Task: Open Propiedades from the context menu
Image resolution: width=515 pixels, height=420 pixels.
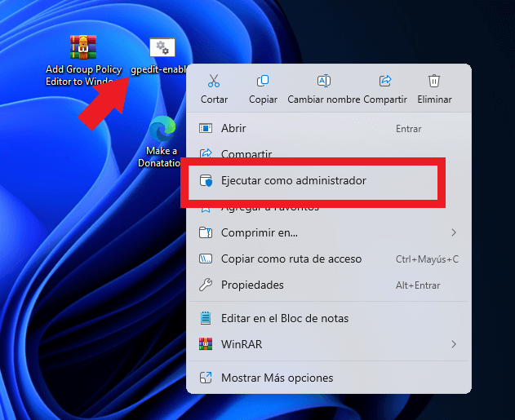Action: [x=328, y=285]
